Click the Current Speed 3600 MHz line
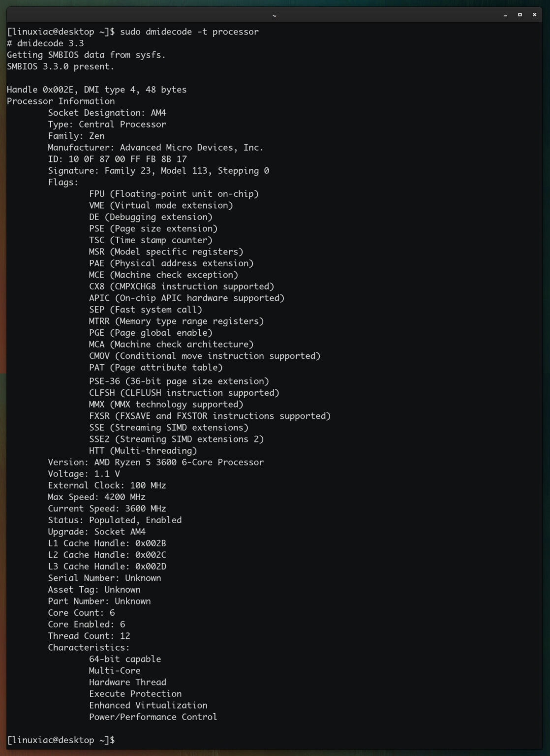This screenshot has height=756, width=550. tap(107, 508)
